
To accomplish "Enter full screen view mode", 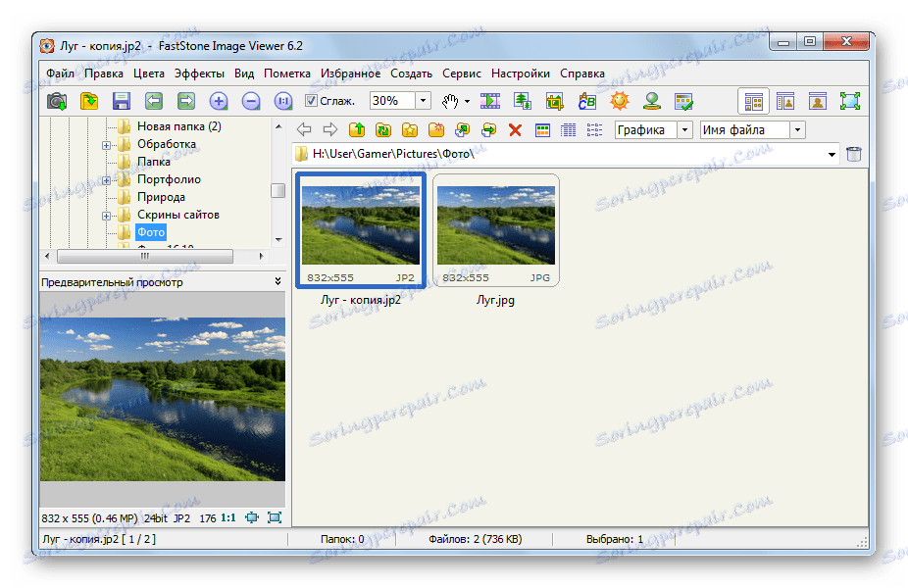I will pos(850,101).
